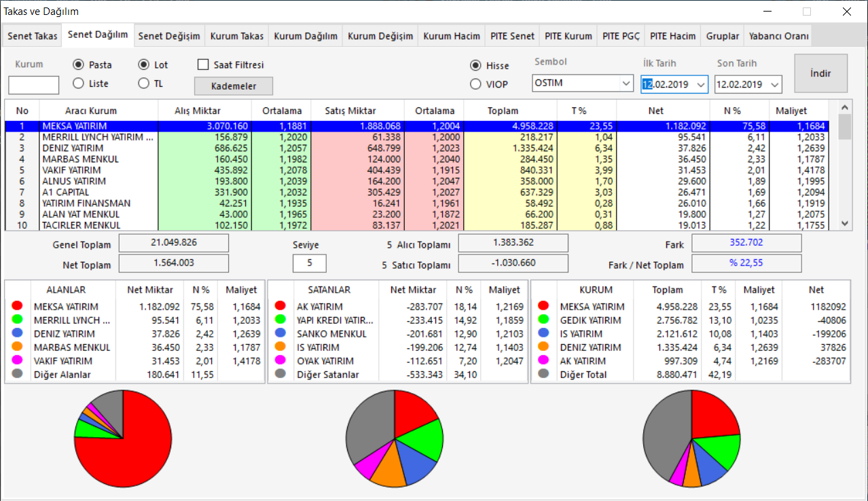
Task: Open the Son Tarih date picker
Action: tap(774, 84)
